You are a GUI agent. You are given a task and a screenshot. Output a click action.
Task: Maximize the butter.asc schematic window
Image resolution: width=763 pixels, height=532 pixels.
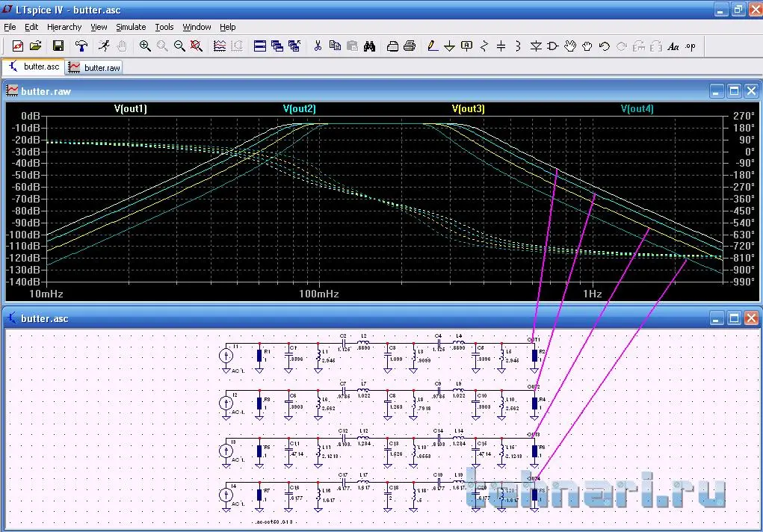[734, 319]
